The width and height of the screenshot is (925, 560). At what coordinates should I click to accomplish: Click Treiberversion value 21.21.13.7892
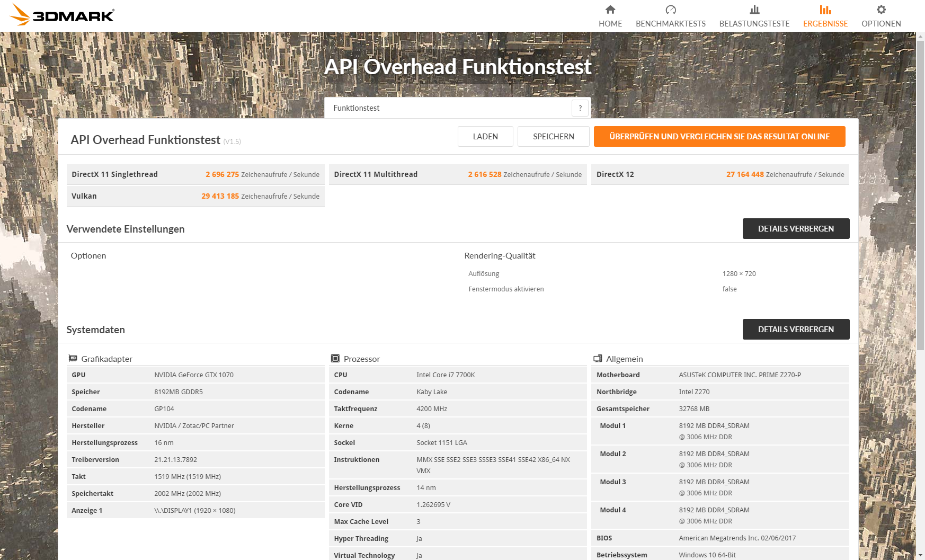175,460
